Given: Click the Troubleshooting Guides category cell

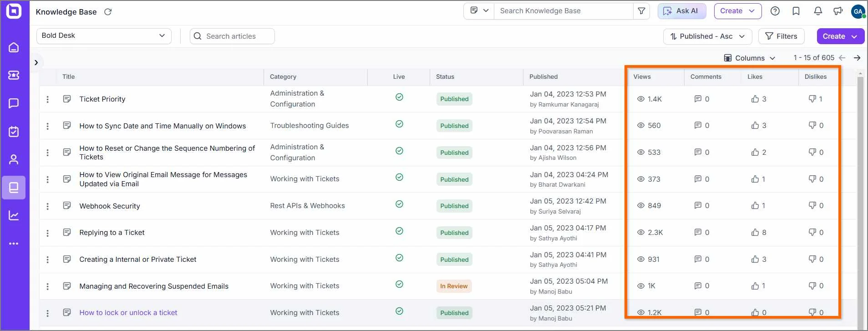Looking at the screenshot, I should [310, 126].
